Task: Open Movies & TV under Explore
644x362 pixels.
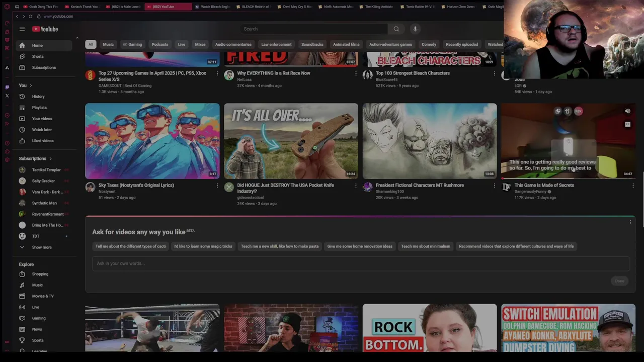Action: pos(43,296)
